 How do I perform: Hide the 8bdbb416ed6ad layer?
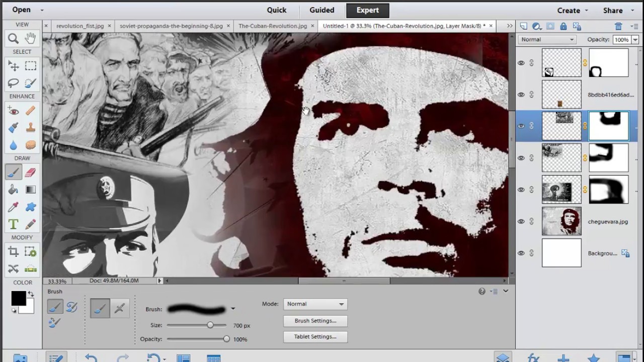click(521, 95)
